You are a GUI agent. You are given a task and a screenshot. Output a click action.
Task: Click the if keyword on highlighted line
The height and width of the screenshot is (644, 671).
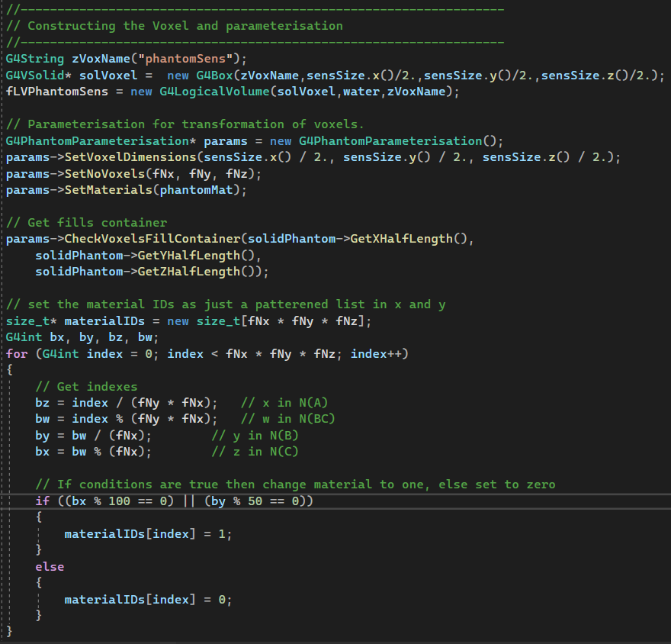(x=42, y=501)
